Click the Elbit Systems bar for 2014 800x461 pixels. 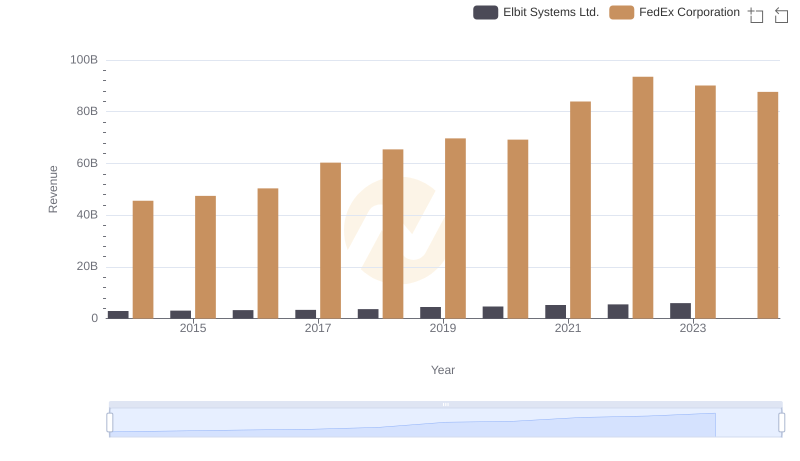click(x=118, y=315)
